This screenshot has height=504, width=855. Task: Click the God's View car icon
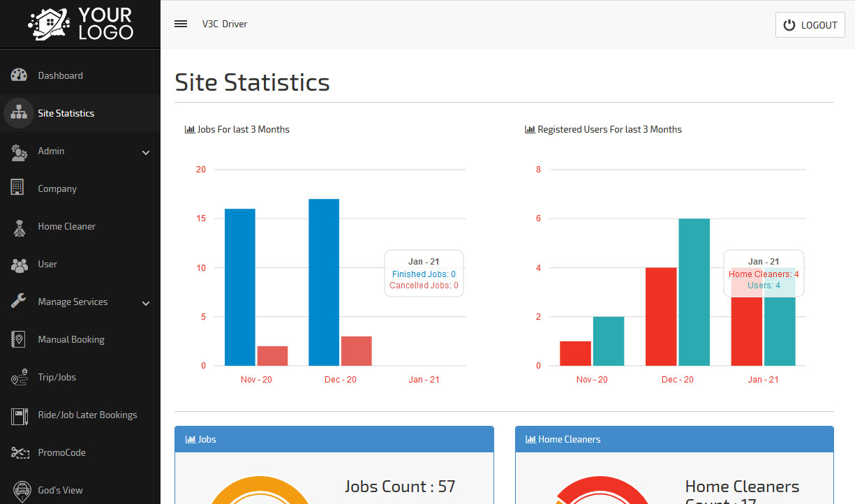[22, 490]
